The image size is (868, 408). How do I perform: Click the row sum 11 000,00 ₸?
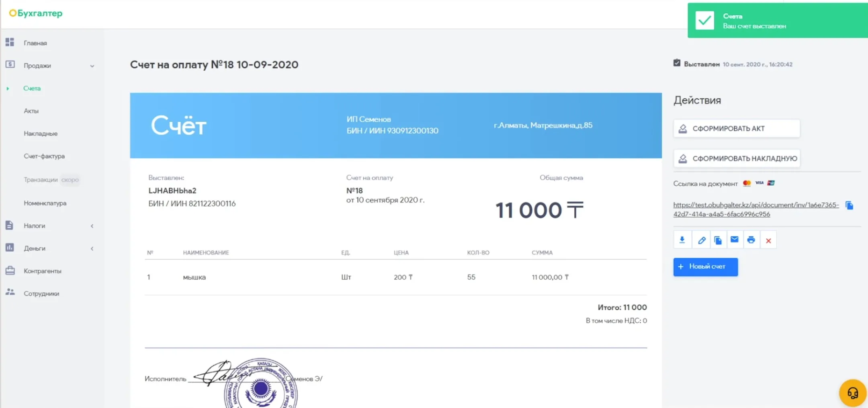(550, 277)
